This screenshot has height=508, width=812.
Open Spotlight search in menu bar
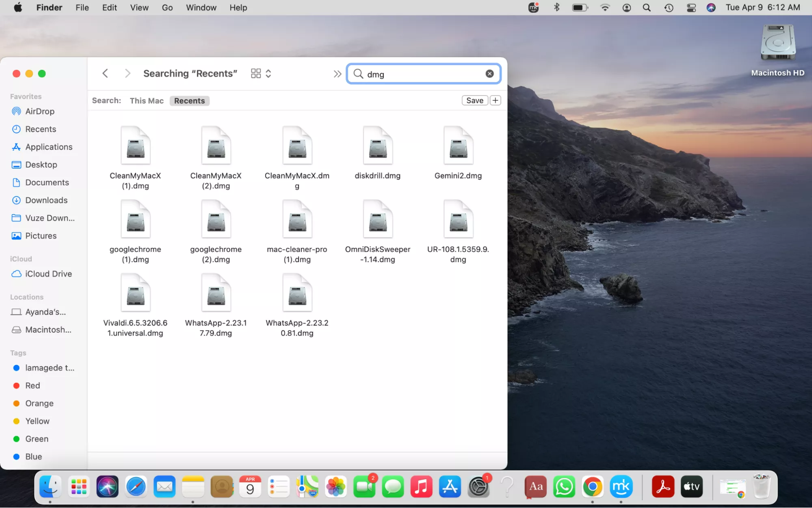tap(647, 7)
